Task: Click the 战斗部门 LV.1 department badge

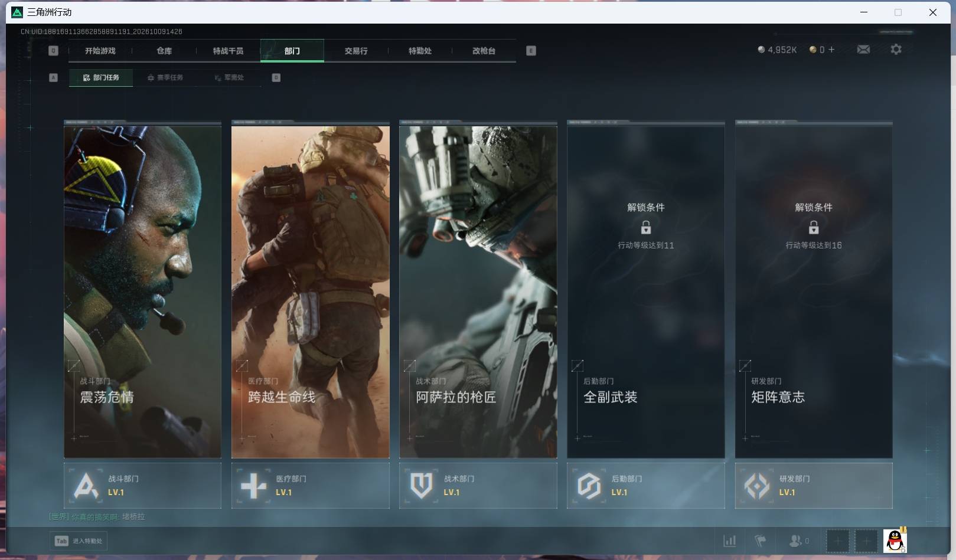Action: point(142,486)
